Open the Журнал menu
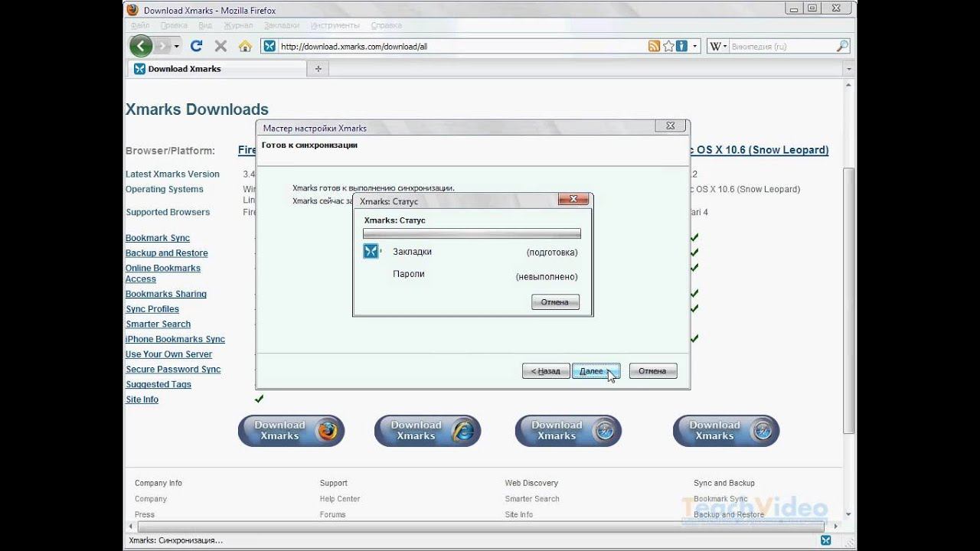Viewport: 980px width, 551px height. (x=240, y=25)
